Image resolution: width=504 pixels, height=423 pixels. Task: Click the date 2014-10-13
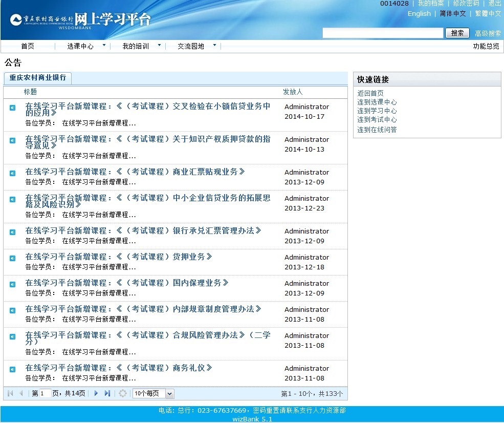pos(304,149)
